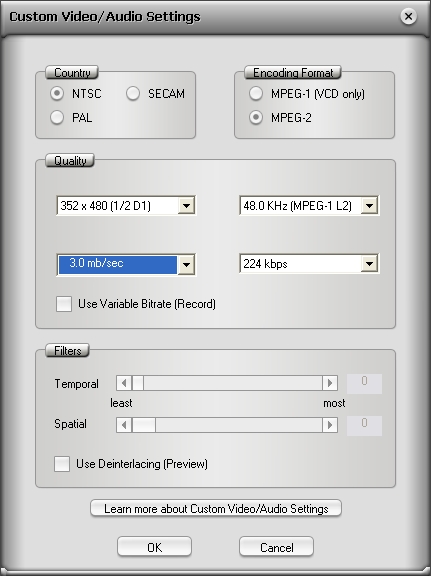The height and width of the screenshot is (576, 431).
Task: Click the Cancel button
Action: [x=276, y=547]
